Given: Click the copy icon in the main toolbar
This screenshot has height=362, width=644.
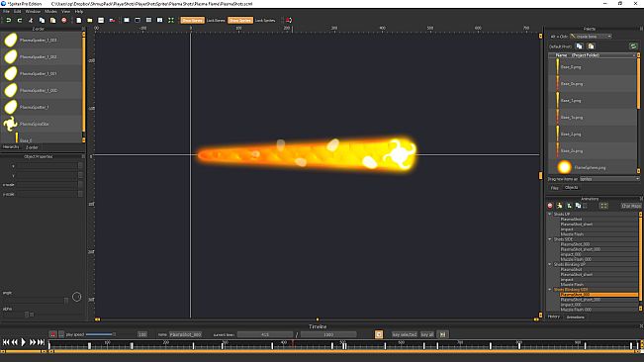Looking at the screenshot, I should click(x=42, y=20).
